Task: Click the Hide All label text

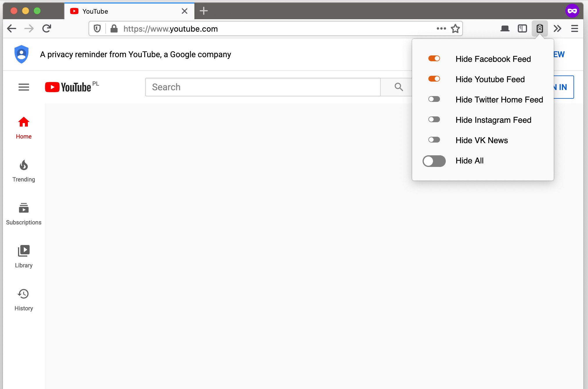Action: [470, 161]
